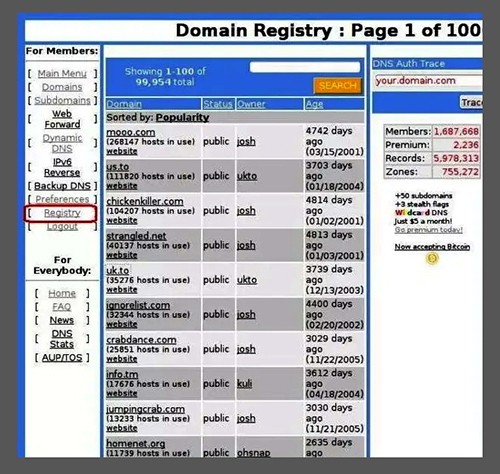Click the Bitcoin coin icon
500x474 pixels.
click(x=432, y=258)
